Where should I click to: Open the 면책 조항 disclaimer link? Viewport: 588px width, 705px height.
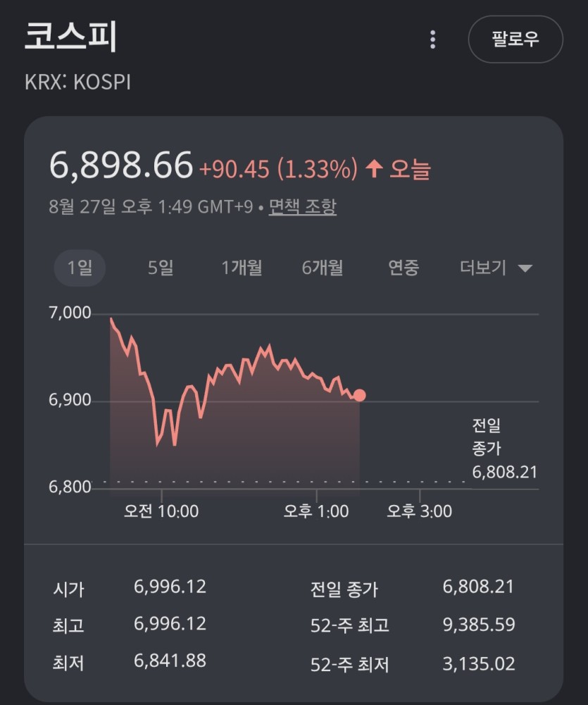(302, 207)
